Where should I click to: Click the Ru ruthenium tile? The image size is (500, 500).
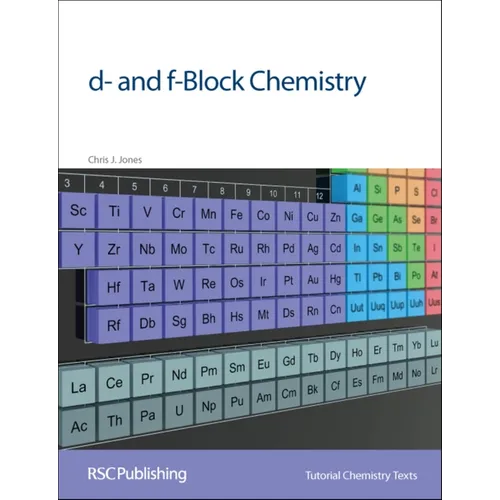[x=236, y=249]
